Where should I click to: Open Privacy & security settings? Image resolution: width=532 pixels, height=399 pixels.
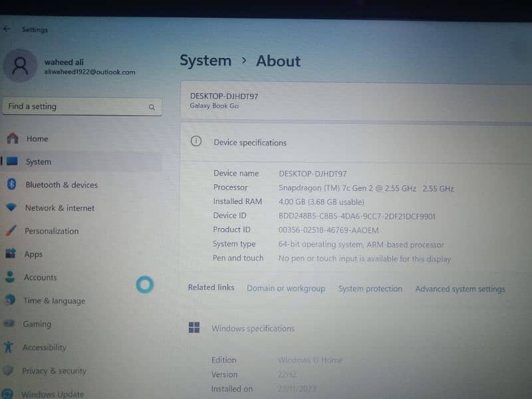53,371
